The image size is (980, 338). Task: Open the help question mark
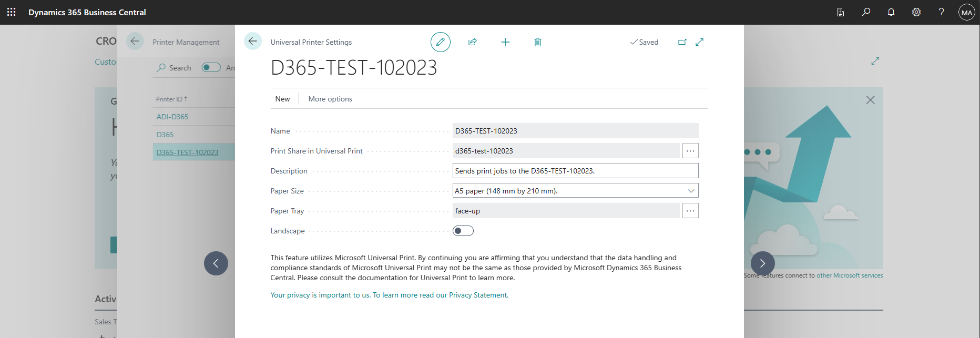click(x=942, y=12)
